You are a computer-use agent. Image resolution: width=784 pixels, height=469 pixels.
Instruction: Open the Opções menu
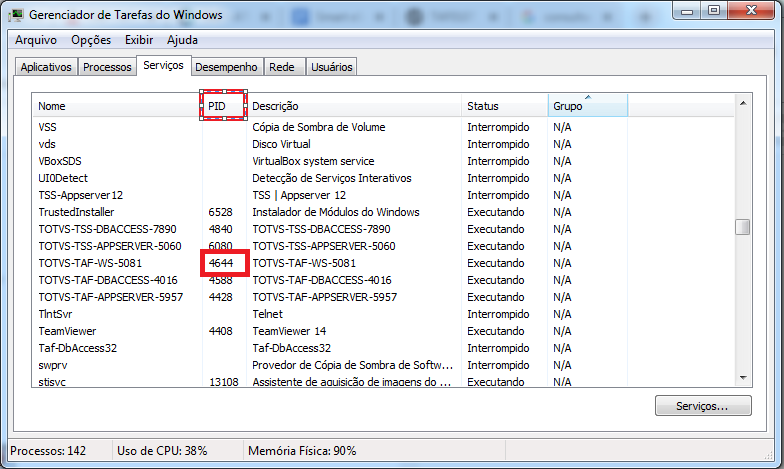(91, 40)
